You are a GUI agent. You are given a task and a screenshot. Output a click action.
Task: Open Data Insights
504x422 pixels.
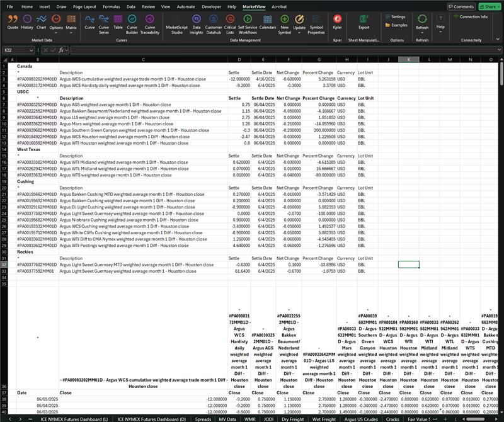(197, 25)
